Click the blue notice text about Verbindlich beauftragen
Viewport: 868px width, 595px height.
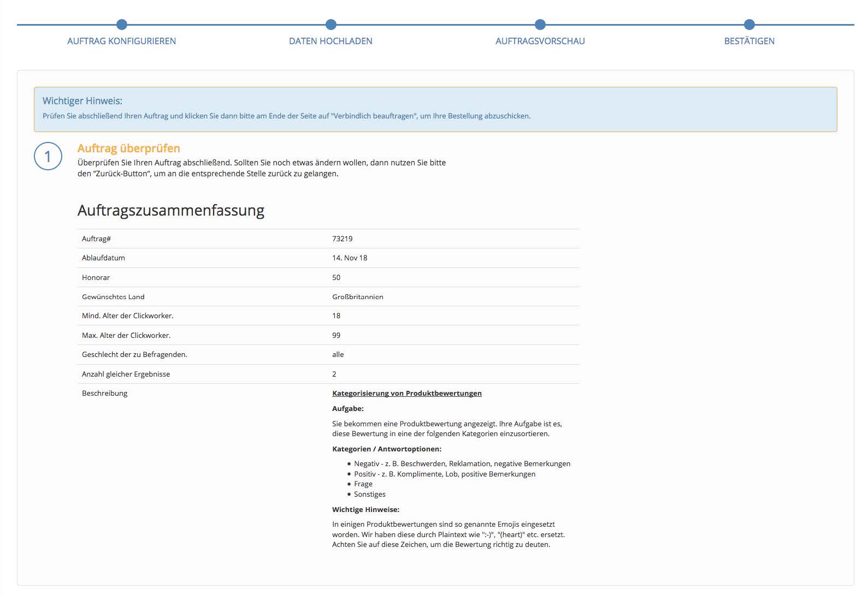click(286, 116)
